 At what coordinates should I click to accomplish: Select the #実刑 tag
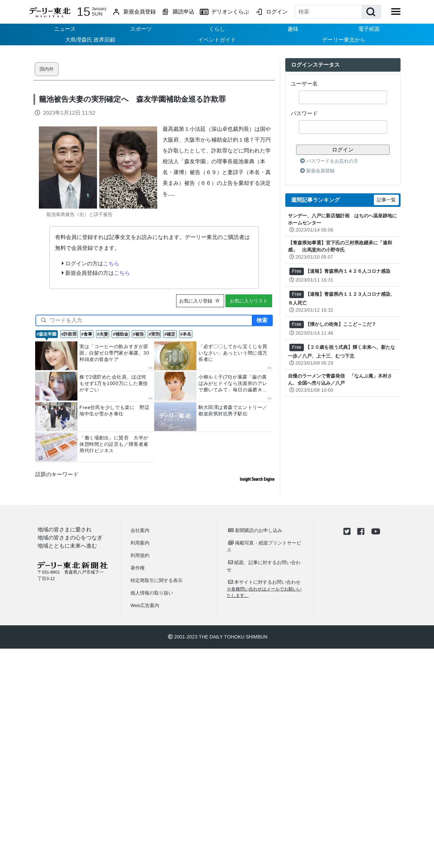[x=154, y=334]
